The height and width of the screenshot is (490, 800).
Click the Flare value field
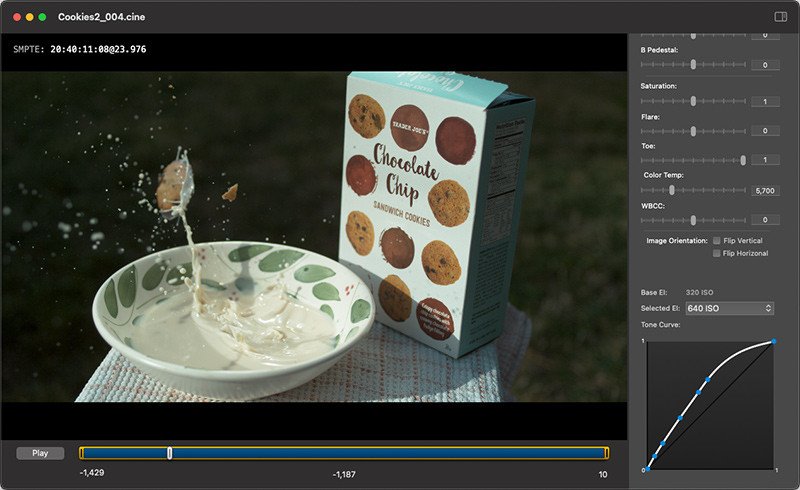click(765, 131)
